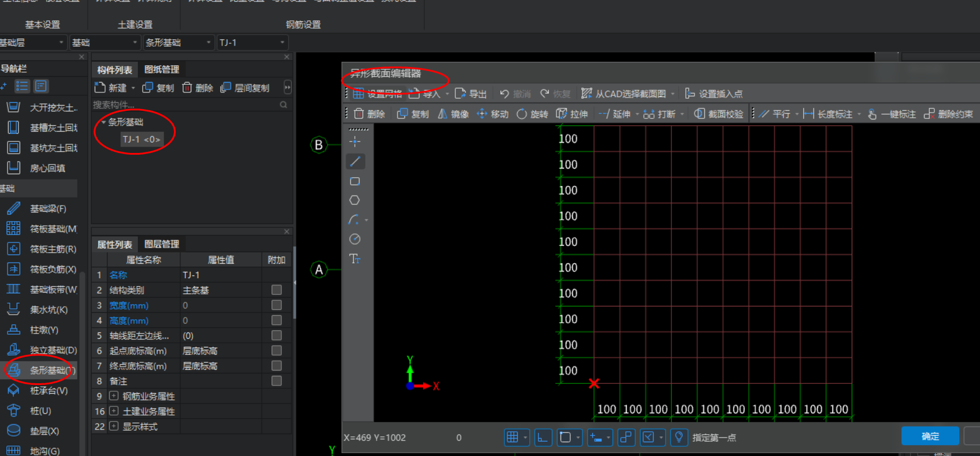Tick checkbox for 备注 row
980x456 pixels.
pyautogui.click(x=277, y=380)
